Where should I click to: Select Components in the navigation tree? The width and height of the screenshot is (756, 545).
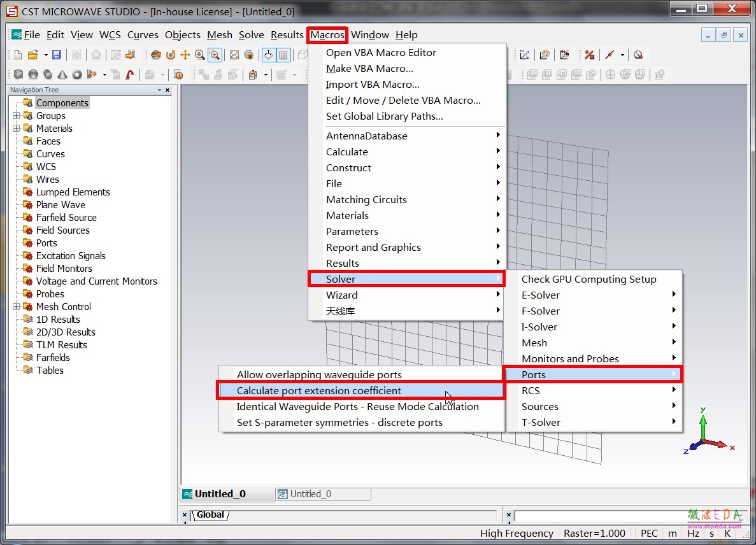[62, 103]
